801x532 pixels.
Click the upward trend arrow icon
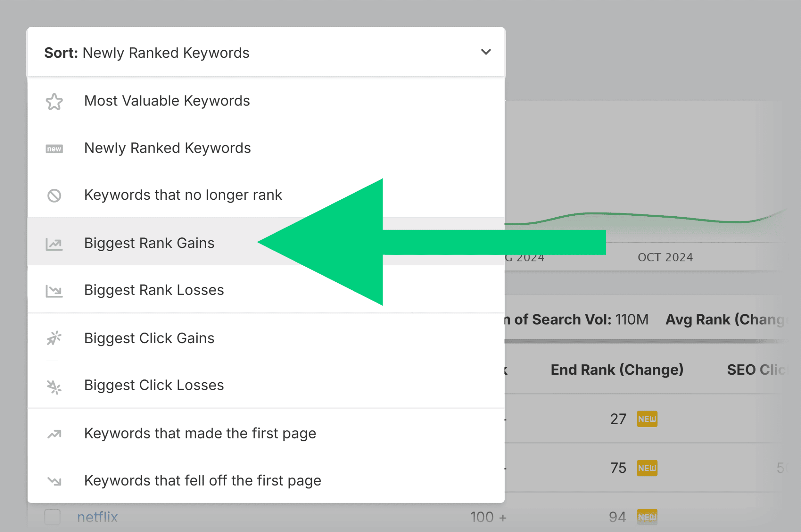point(54,434)
